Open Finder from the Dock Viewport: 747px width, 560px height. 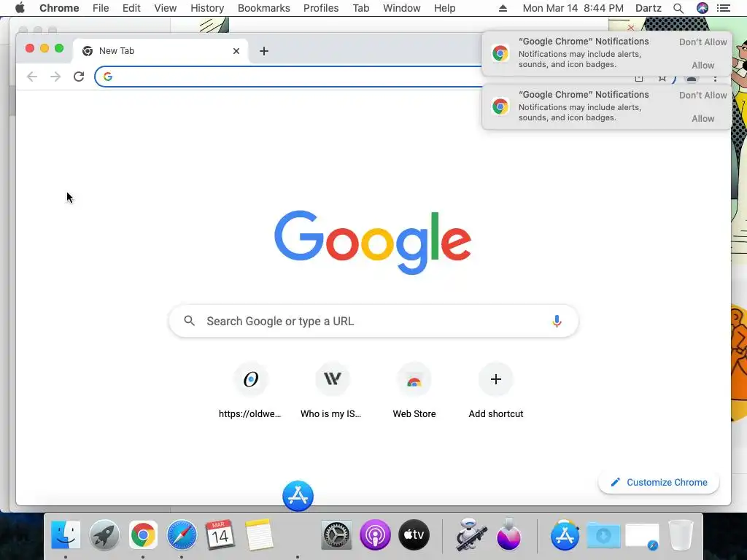click(x=65, y=534)
